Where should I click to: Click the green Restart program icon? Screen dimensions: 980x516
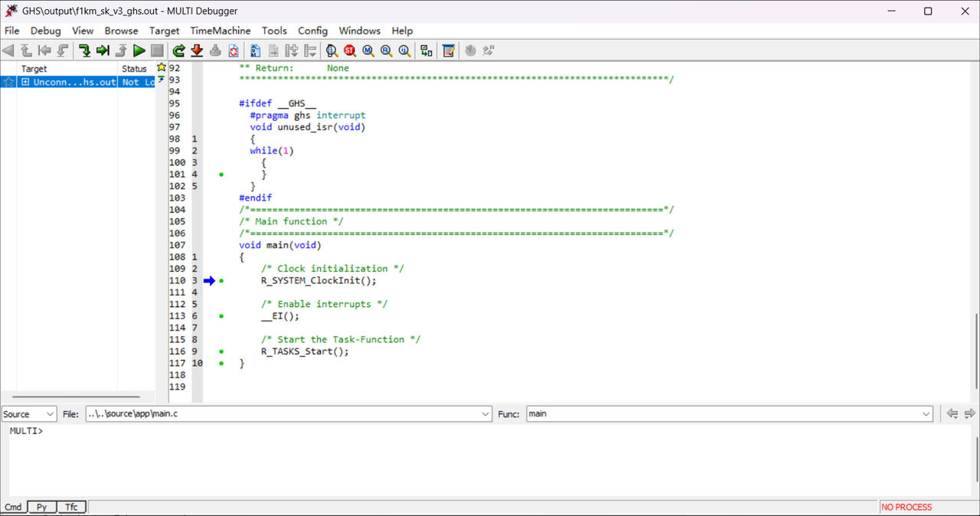pos(178,51)
